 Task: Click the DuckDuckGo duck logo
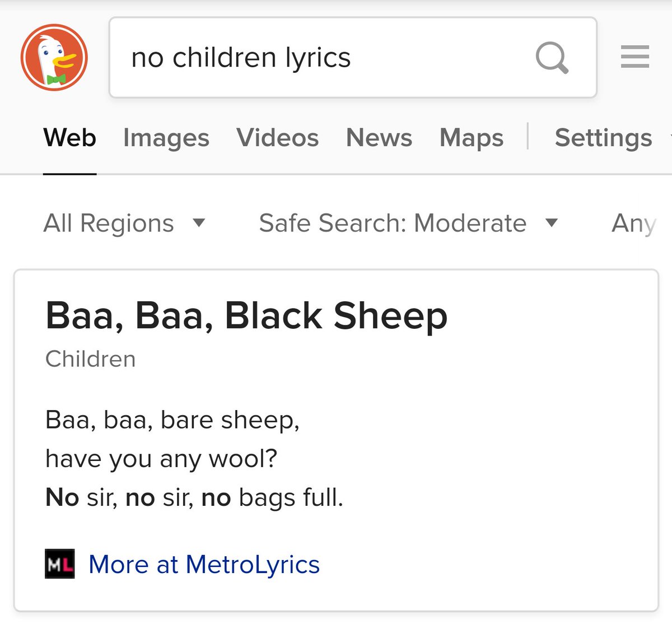(x=54, y=58)
